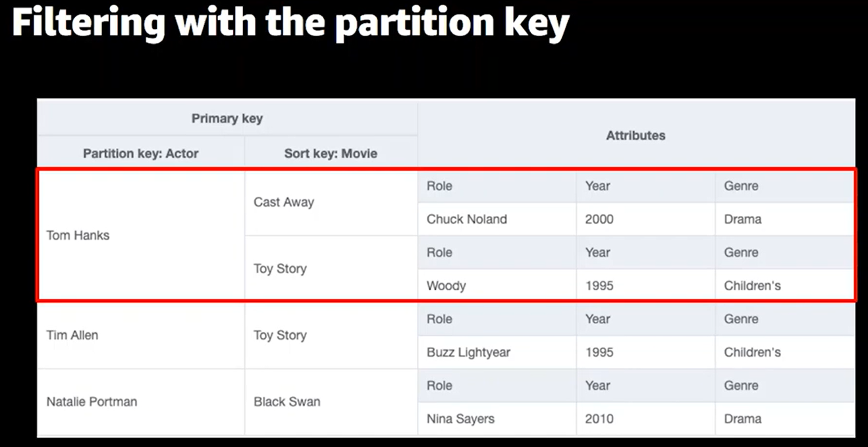Click the Toy Story cell under Tom Hanks
868x447 pixels.
pos(331,269)
